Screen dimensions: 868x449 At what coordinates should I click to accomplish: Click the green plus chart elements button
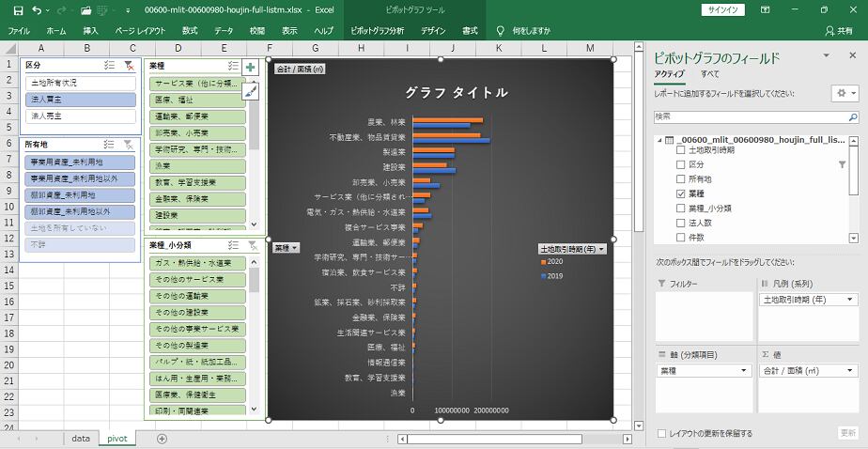250,68
